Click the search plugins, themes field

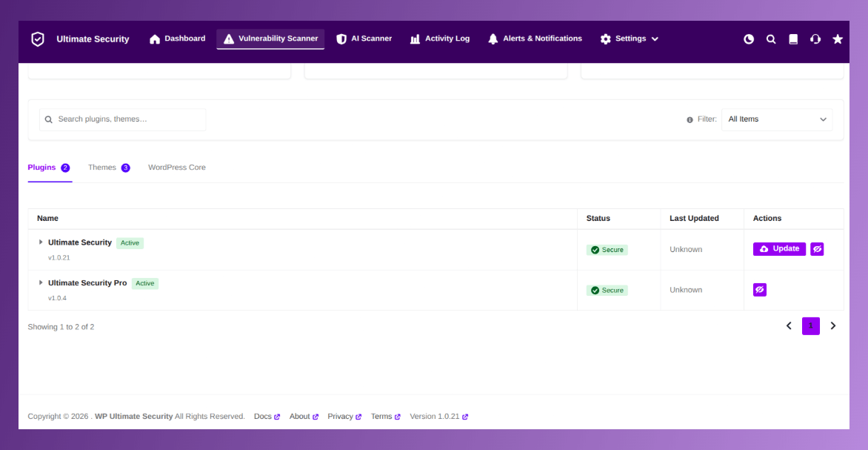(122, 119)
